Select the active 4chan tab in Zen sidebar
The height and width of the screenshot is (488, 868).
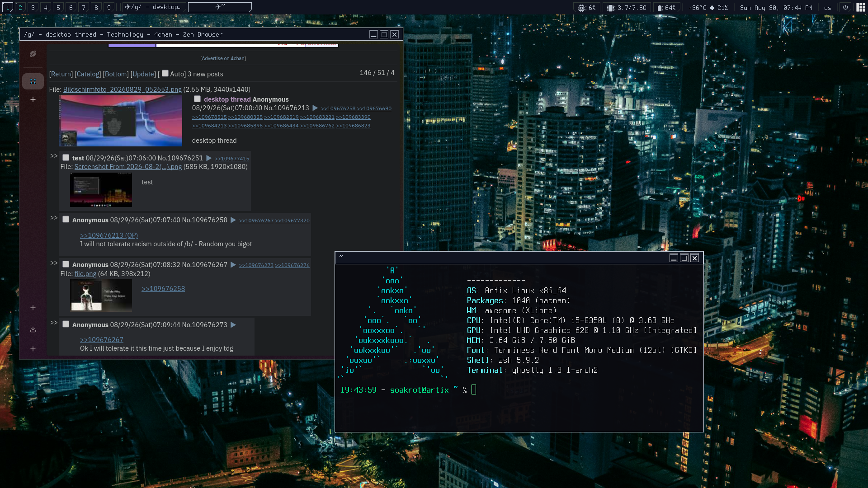[x=33, y=81]
